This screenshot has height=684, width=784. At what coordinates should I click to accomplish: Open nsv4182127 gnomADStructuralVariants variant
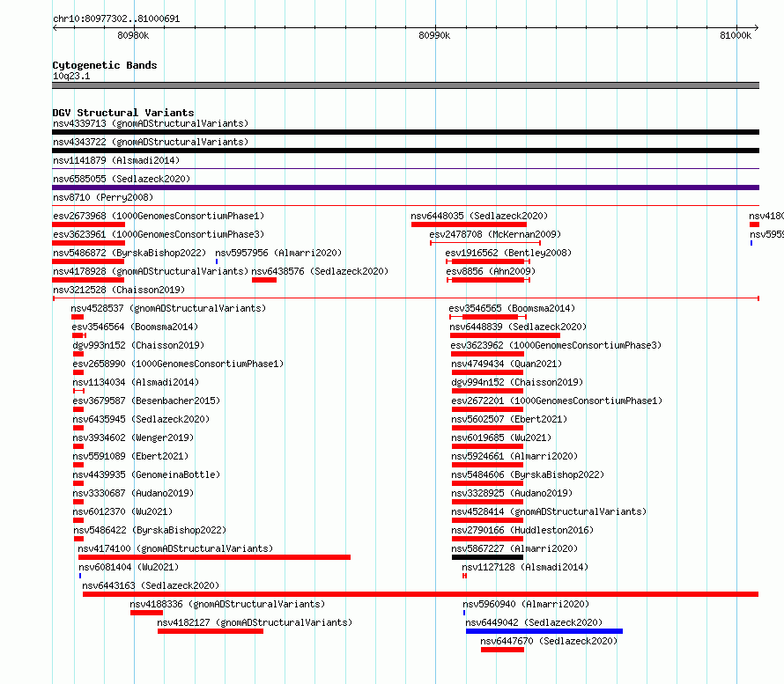pos(255,622)
